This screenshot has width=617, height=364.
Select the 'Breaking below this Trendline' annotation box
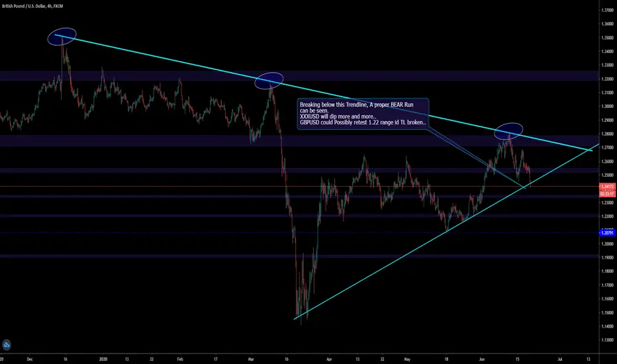pyautogui.click(x=363, y=114)
